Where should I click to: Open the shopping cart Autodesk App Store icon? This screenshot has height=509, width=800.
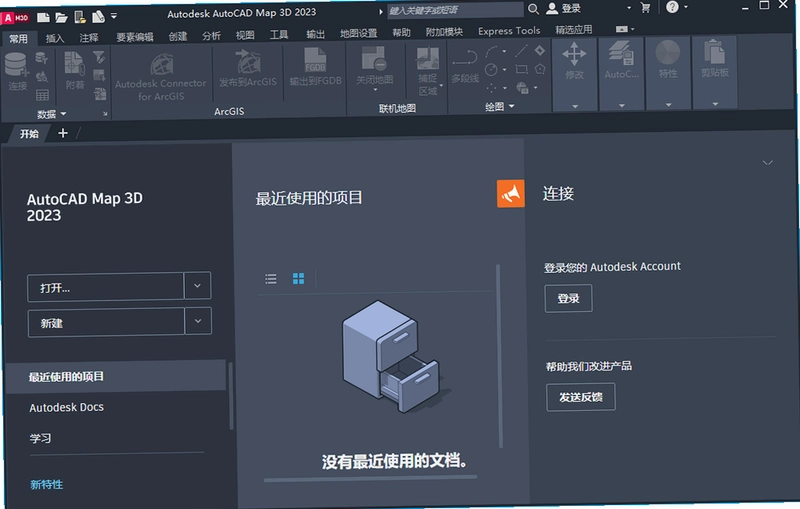coord(645,8)
